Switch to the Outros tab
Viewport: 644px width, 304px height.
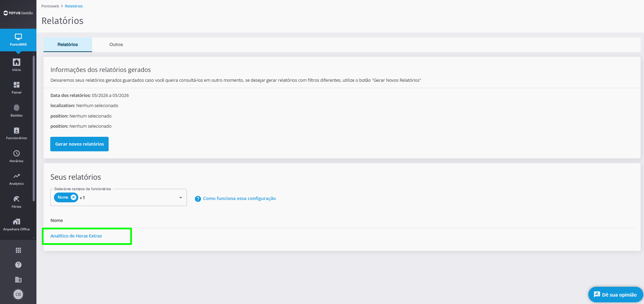[x=116, y=45]
